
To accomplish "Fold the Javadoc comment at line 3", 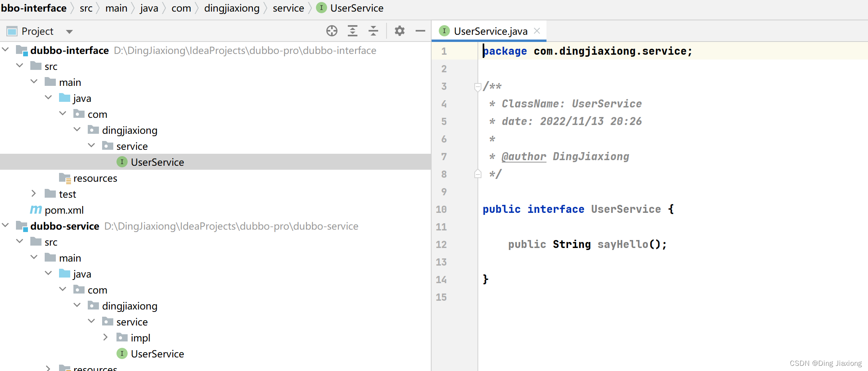I will [477, 86].
